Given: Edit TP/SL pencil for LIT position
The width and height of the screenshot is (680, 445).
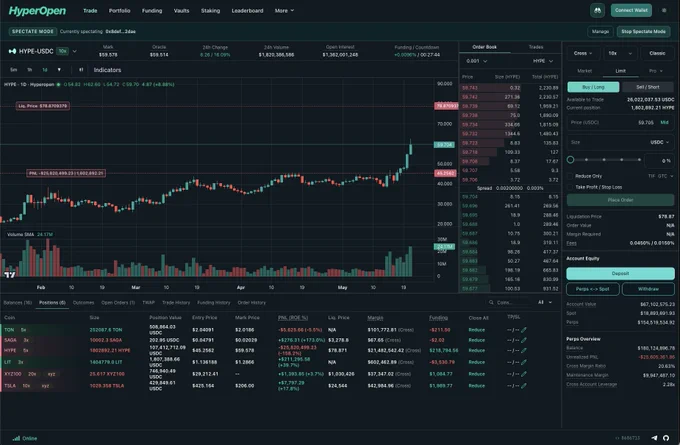Looking at the screenshot, I should click(x=524, y=362).
